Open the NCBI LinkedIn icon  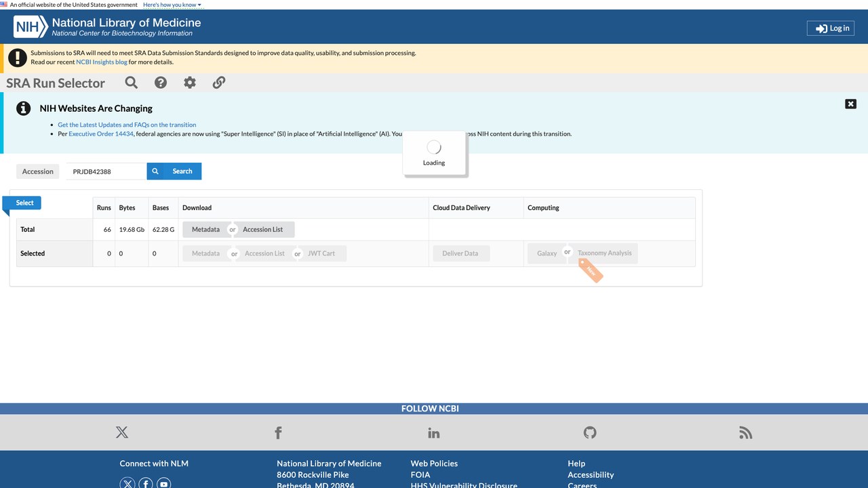pos(434,432)
